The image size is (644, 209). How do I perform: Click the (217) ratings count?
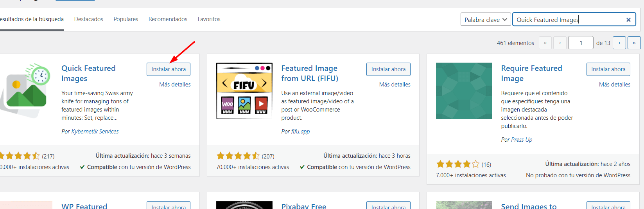coord(48,156)
